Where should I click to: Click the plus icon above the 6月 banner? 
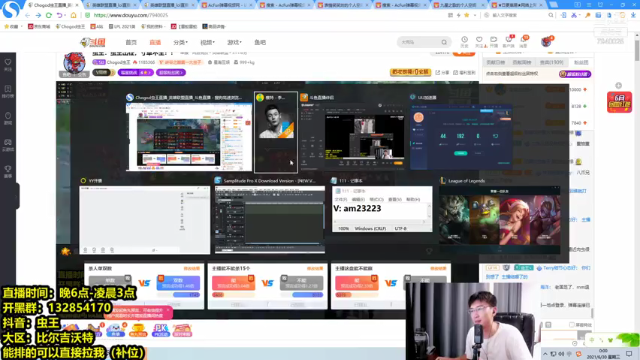click(x=619, y=86)
